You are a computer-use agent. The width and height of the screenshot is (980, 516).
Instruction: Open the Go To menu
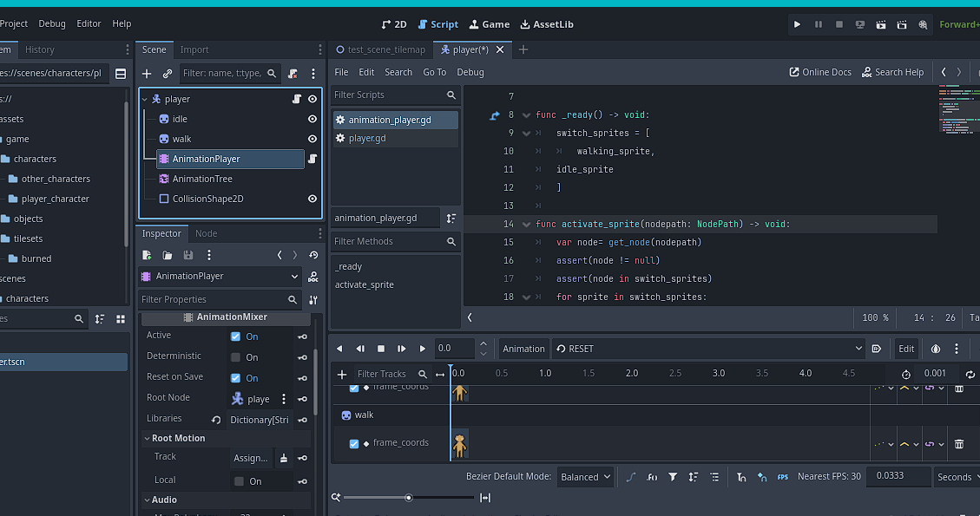pyautogui.click(x=434, y=72)
